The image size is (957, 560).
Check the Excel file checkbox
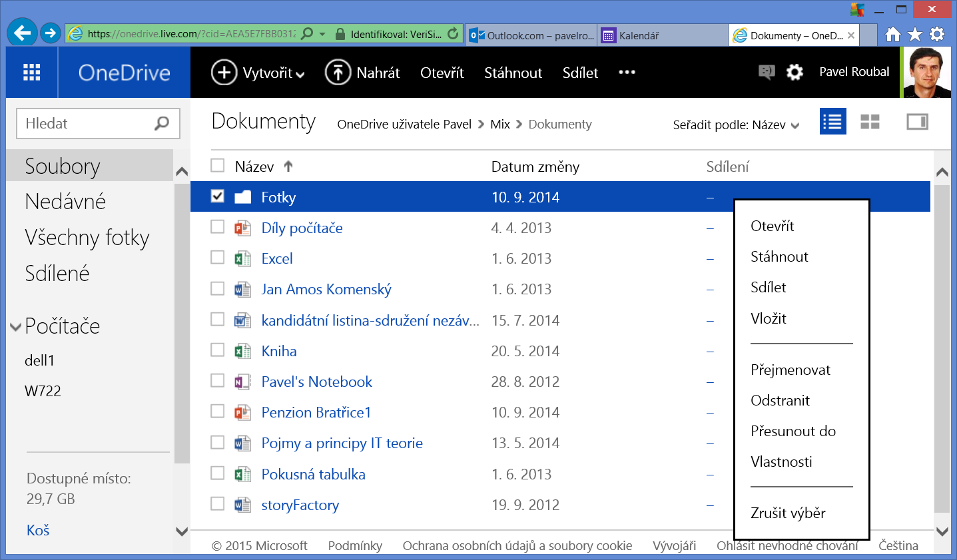click(217, 257)
